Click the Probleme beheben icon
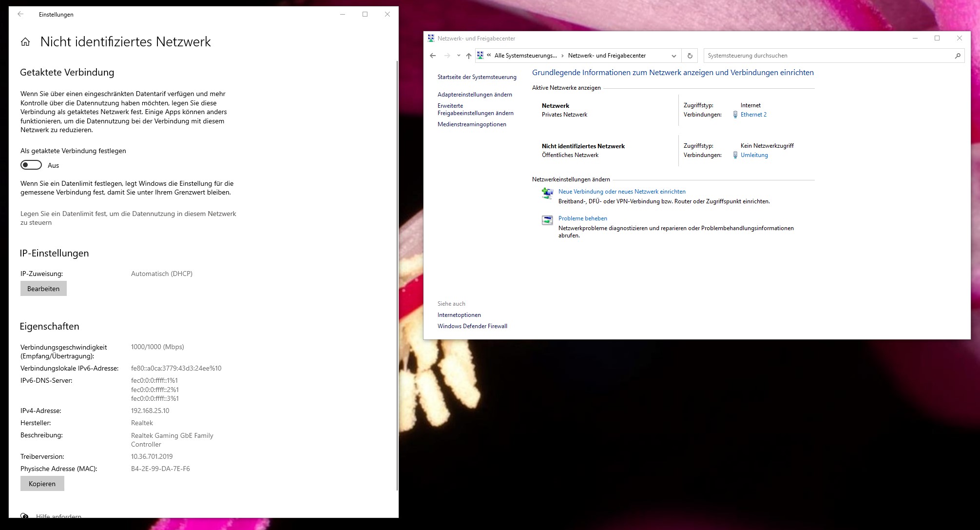The image size is (980, 530). click(x=547, y=220)
